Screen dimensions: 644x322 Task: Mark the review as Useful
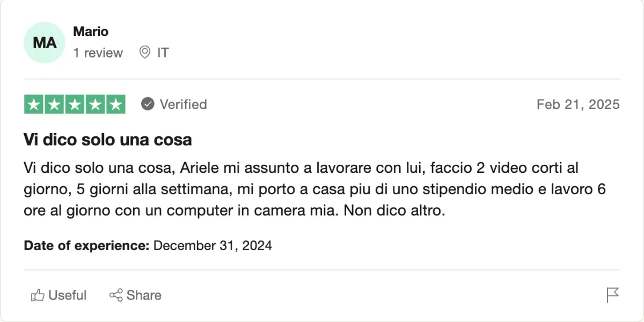tap(58, 295)
